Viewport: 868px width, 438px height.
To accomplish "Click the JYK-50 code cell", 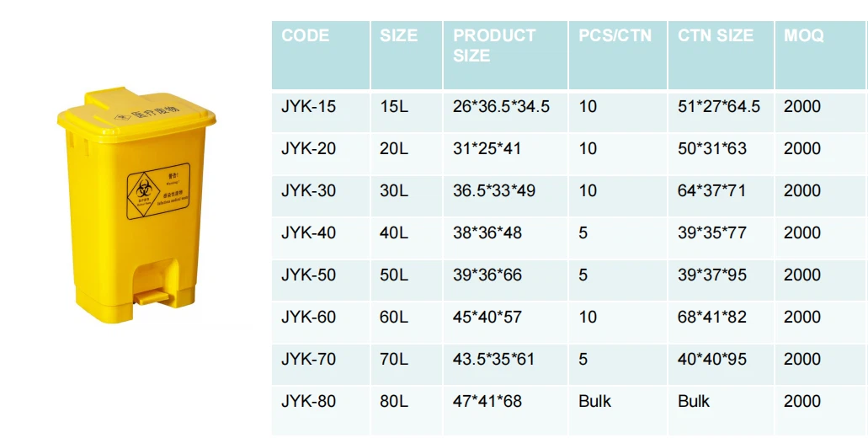I will click(308, 275).
